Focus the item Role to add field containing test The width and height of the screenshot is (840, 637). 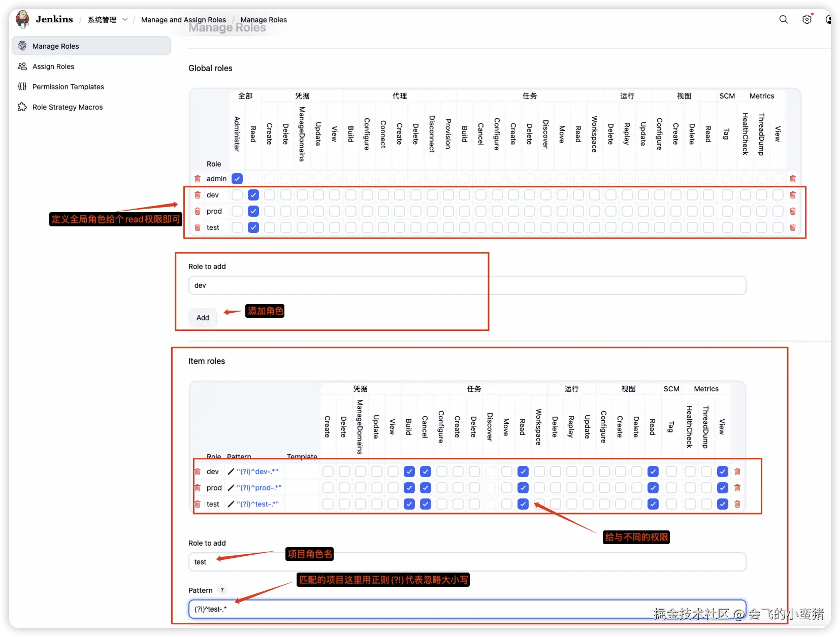point(467,562)
